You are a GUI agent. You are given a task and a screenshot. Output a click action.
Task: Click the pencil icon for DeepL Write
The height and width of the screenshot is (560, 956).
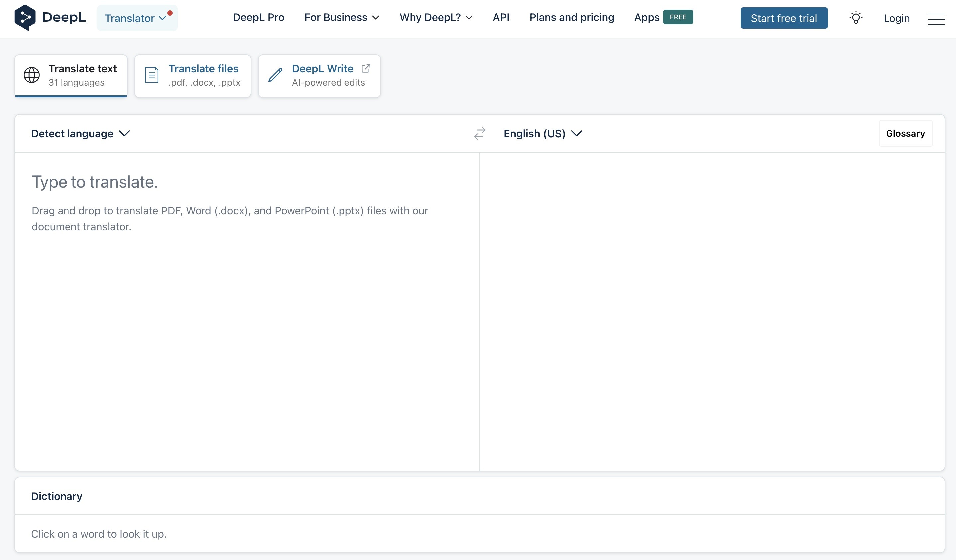[x=275, y=75]
